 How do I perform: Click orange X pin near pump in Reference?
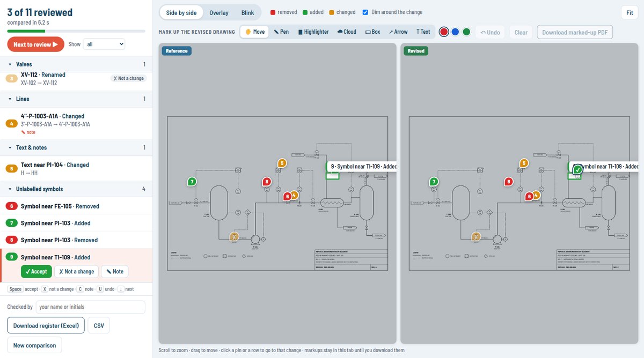click(234, 236)
